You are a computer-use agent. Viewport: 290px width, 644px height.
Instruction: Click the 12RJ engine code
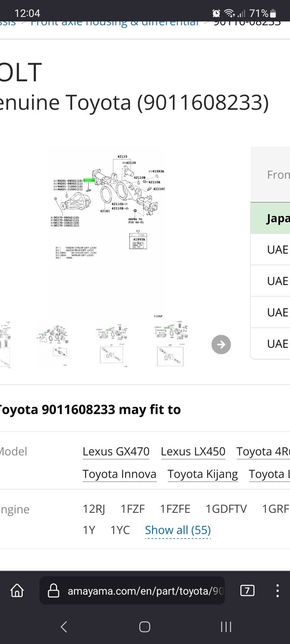pos(94,509)
